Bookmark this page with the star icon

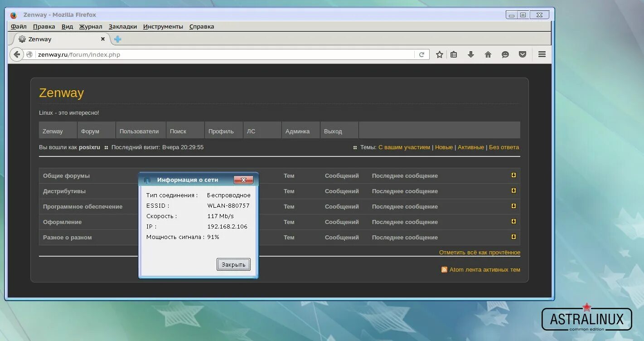[439, 54]
